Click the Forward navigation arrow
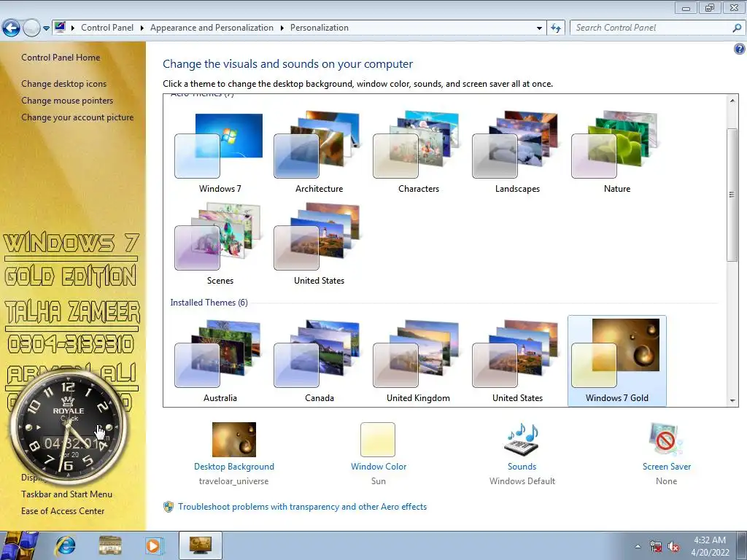The image size is (747, 560). 31,28
